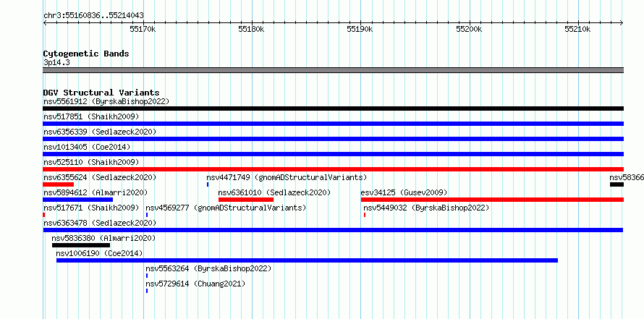Select the blue nsv1013405 variant bar
This screenshot has width=644, height=319.
[x=333, y=154]
